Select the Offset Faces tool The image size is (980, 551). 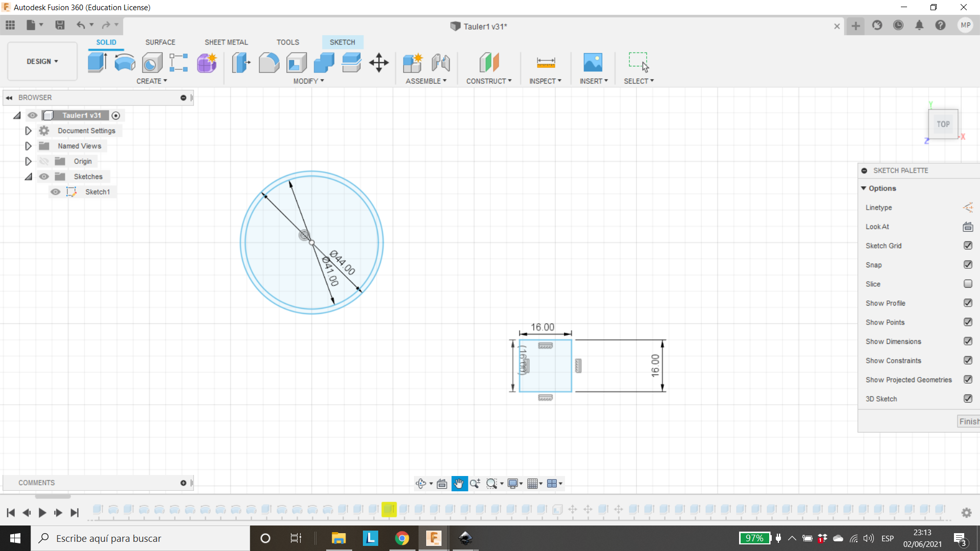click(352, 62)
